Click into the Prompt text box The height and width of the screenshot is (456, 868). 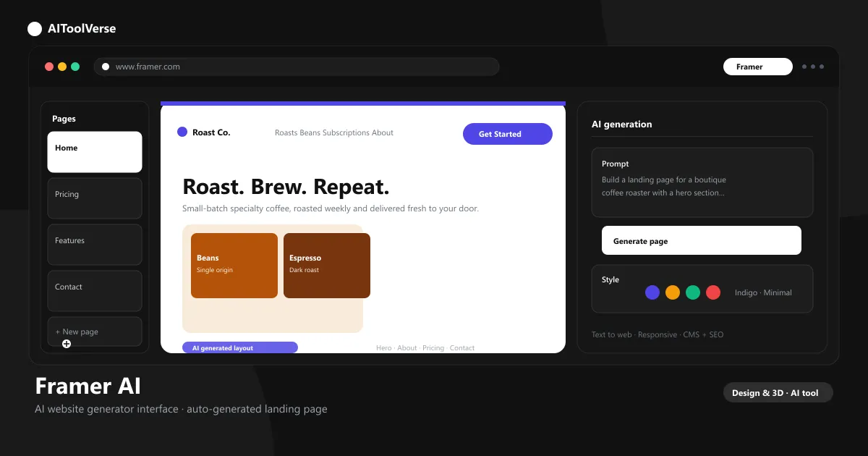702,182
